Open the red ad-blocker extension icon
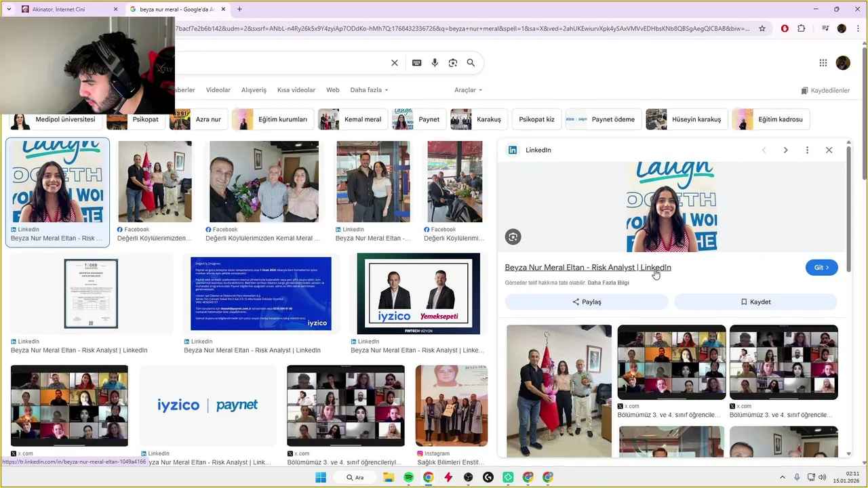868x488 pixels. (x=785, y=28)
